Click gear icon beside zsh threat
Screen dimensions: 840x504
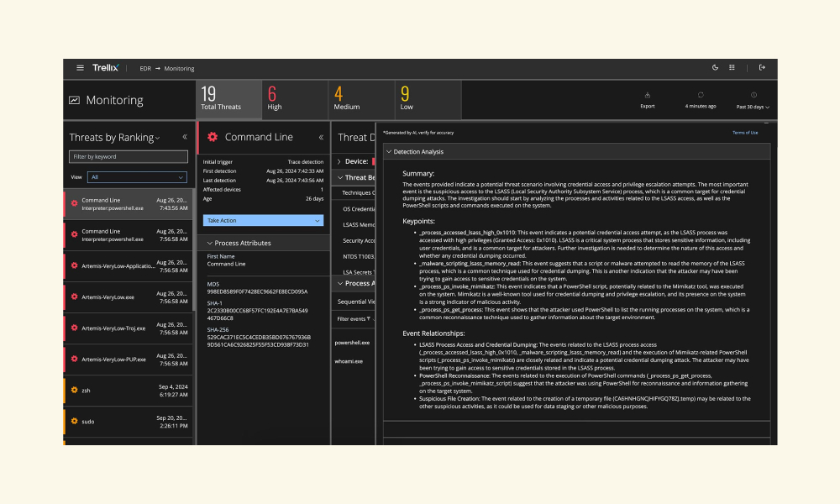(75, 390)
